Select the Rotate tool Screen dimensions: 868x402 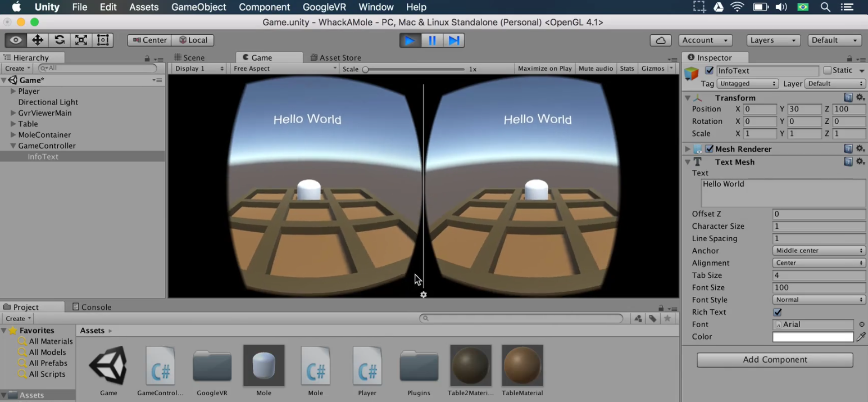click(59, 39)
